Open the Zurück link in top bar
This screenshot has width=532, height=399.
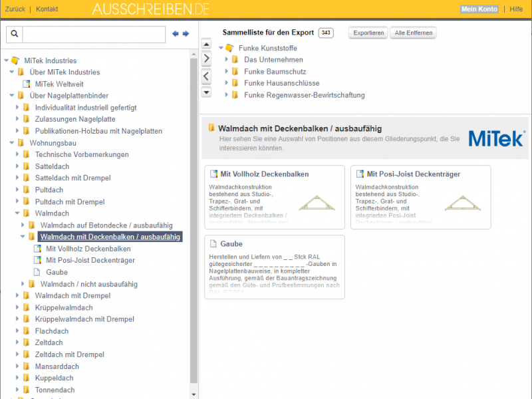click(x=15, y=9)
